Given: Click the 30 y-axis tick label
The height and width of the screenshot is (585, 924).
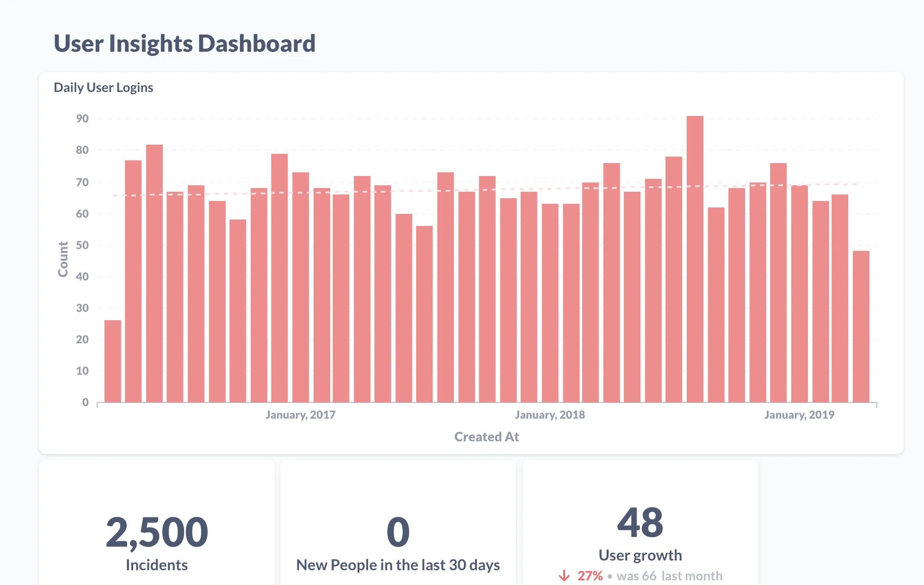Looking at the screenshot, I should point(82,308).
